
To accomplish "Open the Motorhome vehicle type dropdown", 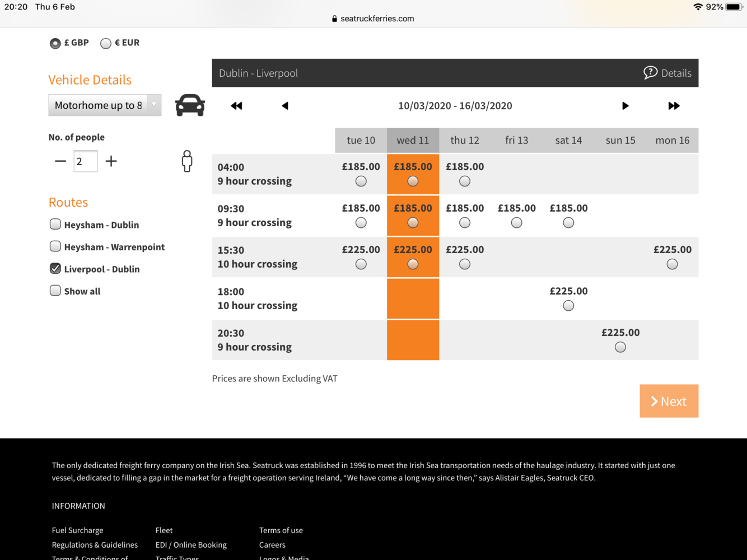I will pos(105,105).
